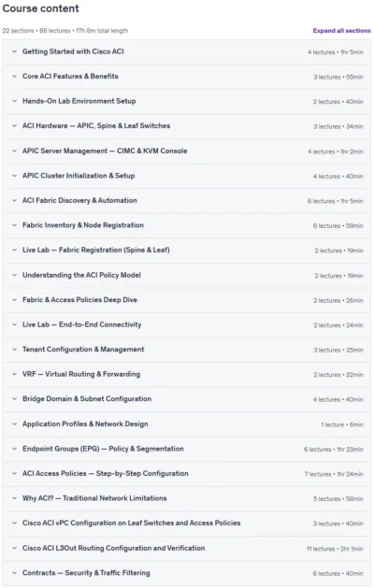
Task: Click Application Profiles & Network Design section
Action: pyautogui.click(x=186, y=424)
